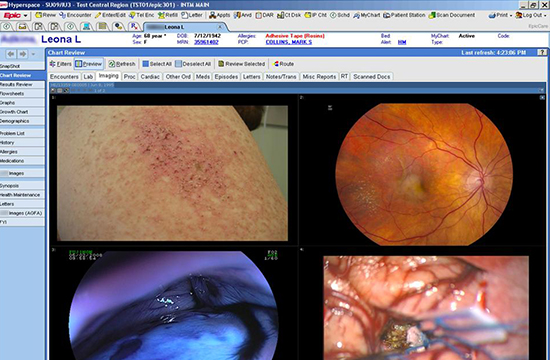Toggle the Preview pane button
The width and height of the screenshot is (550, 360).
click(89, 64)
